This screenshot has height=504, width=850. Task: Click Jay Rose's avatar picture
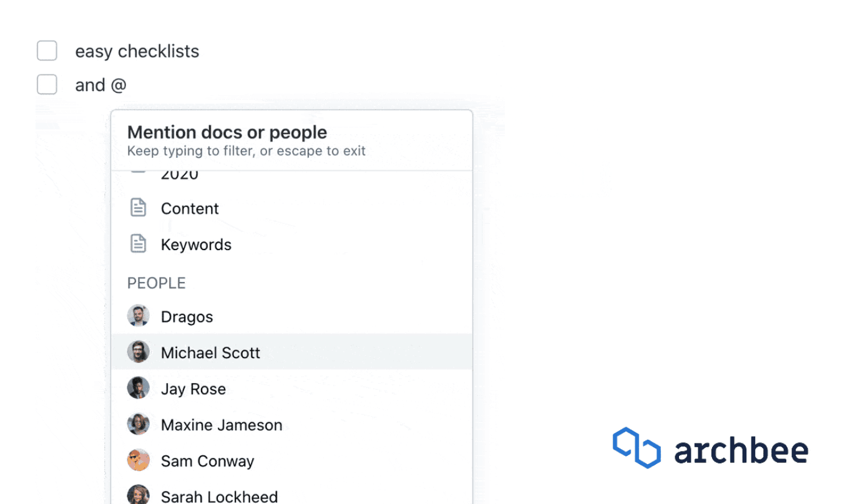point(138,389)
